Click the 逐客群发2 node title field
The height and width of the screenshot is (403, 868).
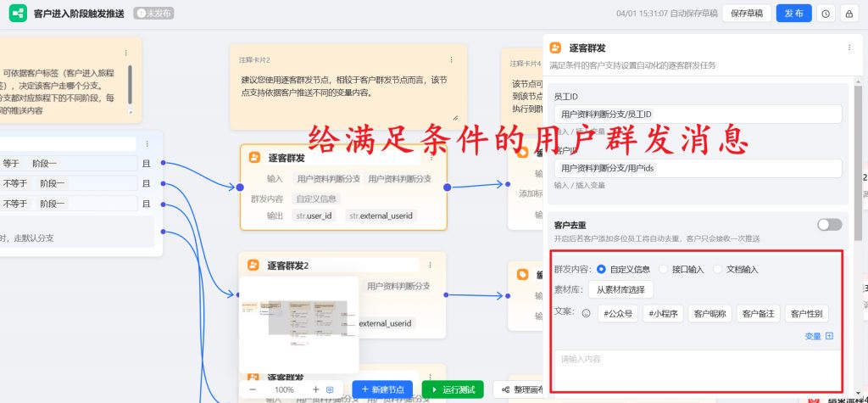(342, 266)
